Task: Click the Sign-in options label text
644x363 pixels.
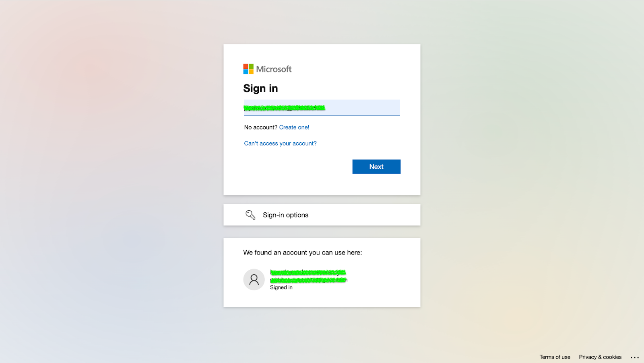Action: point(286,215)
